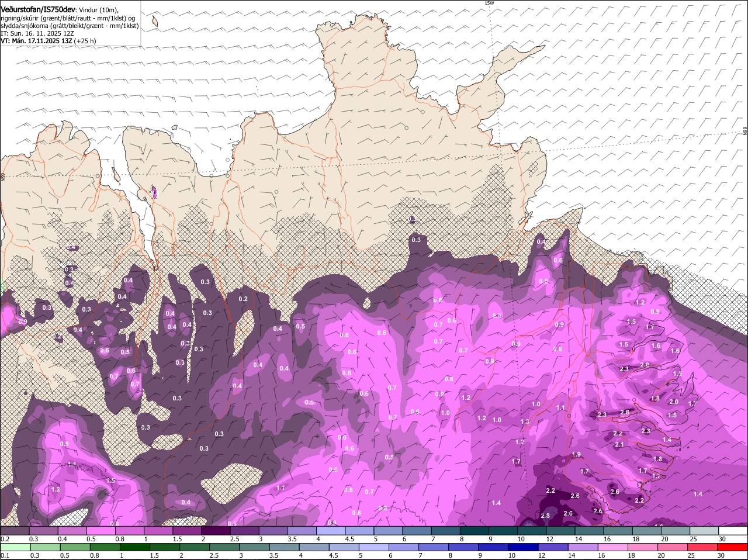Click the dark teal swatch between 8 and 9

(x=475, y=531)
